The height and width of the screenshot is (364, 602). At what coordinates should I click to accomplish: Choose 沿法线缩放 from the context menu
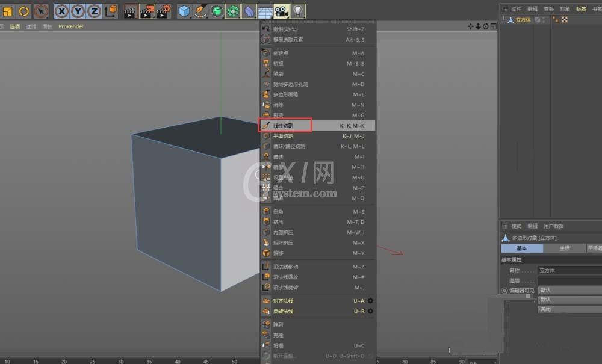coord(317,277)
